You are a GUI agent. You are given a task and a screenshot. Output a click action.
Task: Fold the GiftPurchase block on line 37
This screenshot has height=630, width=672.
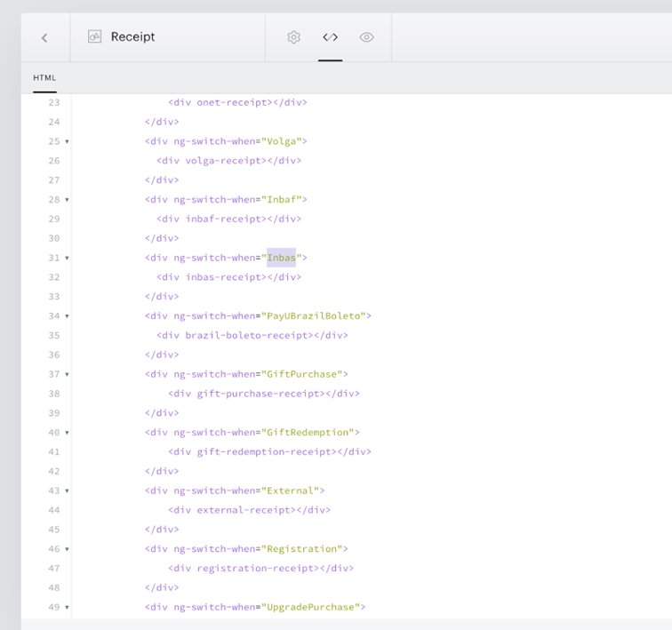(67, 374)
